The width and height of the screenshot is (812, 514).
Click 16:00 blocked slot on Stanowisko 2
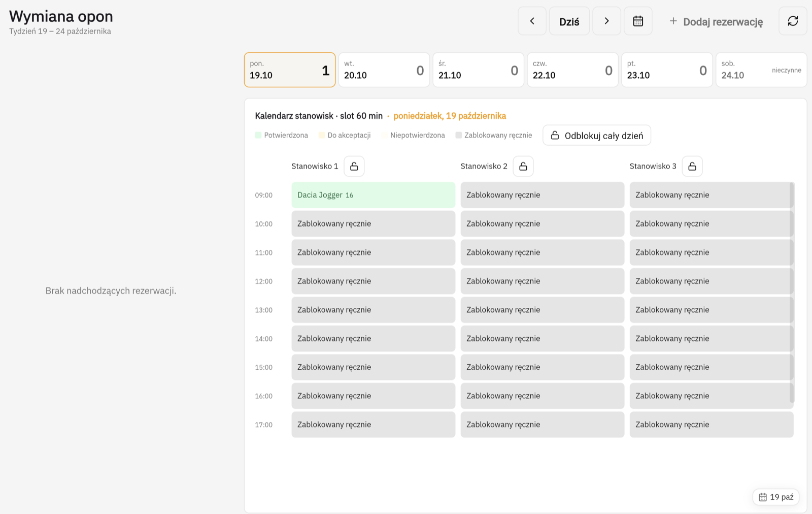click(x=543, y=396)
